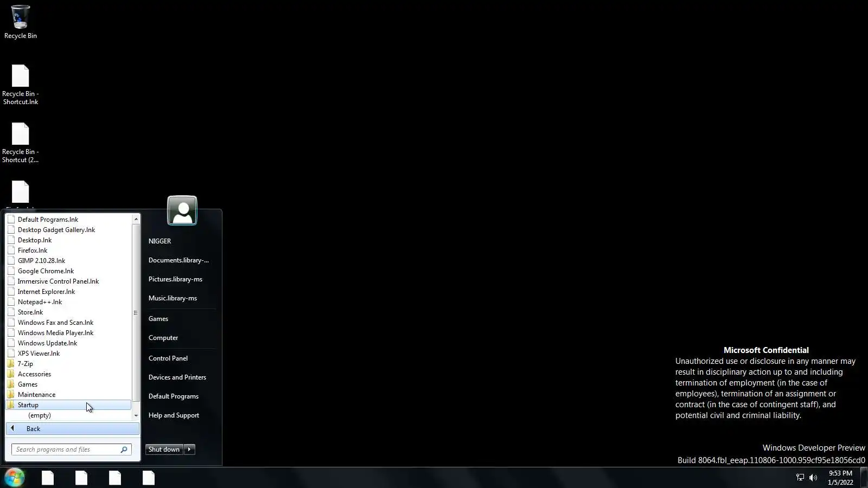Open Default Programs in the right pane
Viewport: 868px width, 488px height.
[x=179, y=396]
